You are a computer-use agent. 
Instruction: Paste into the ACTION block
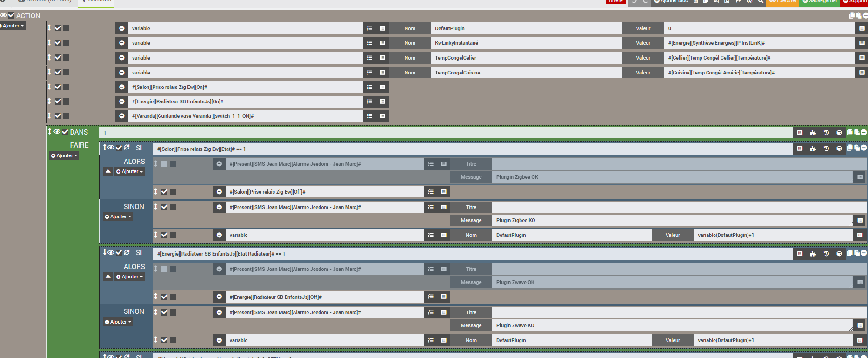[x=858, y=15]
